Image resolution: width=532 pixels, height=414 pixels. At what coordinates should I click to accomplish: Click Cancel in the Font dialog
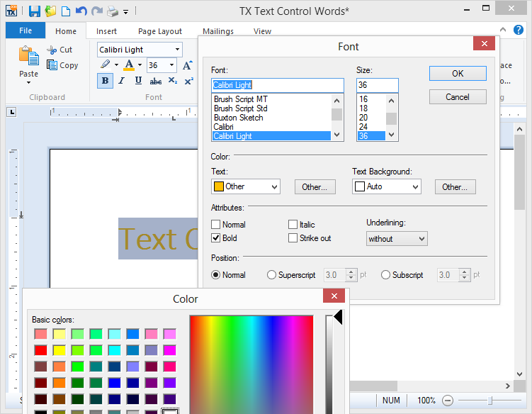[x=458, y=96]
